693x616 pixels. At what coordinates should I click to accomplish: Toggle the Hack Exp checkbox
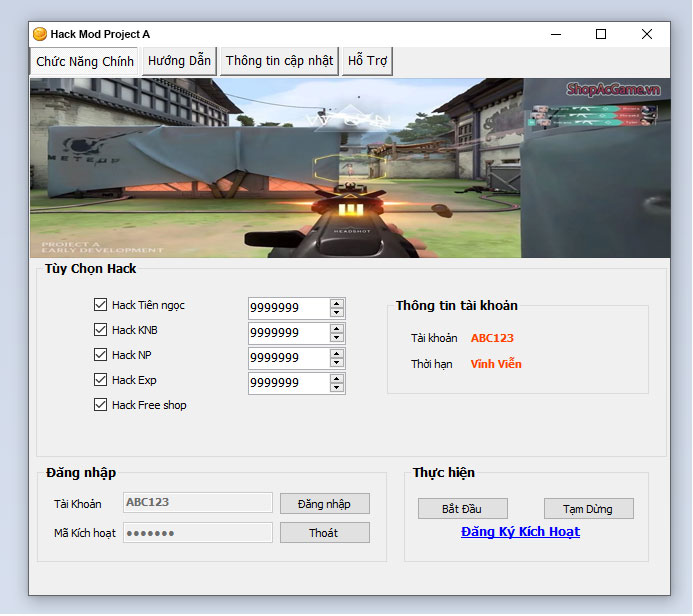click(100, 380)
